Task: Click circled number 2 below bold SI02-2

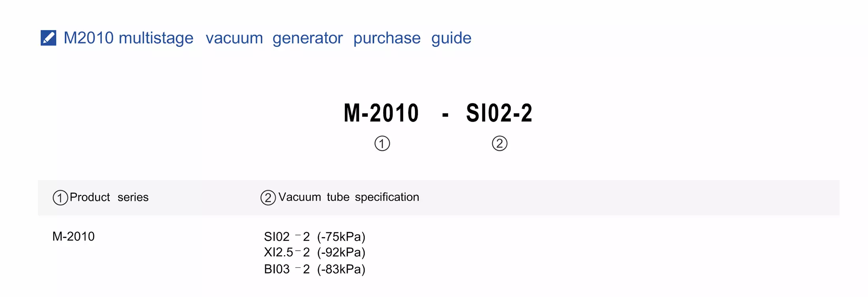Action: click(x=499, y=143)
